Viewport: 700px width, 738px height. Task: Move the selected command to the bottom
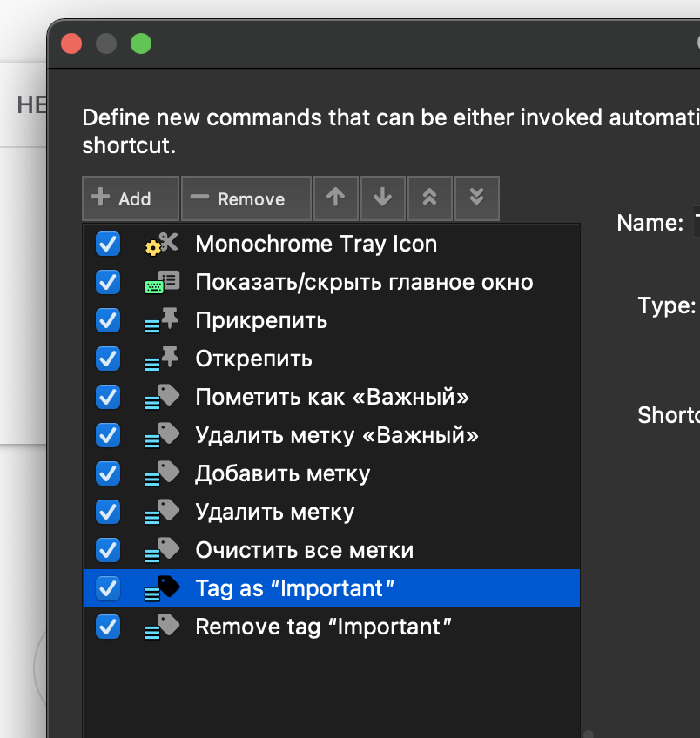[477, 198]
